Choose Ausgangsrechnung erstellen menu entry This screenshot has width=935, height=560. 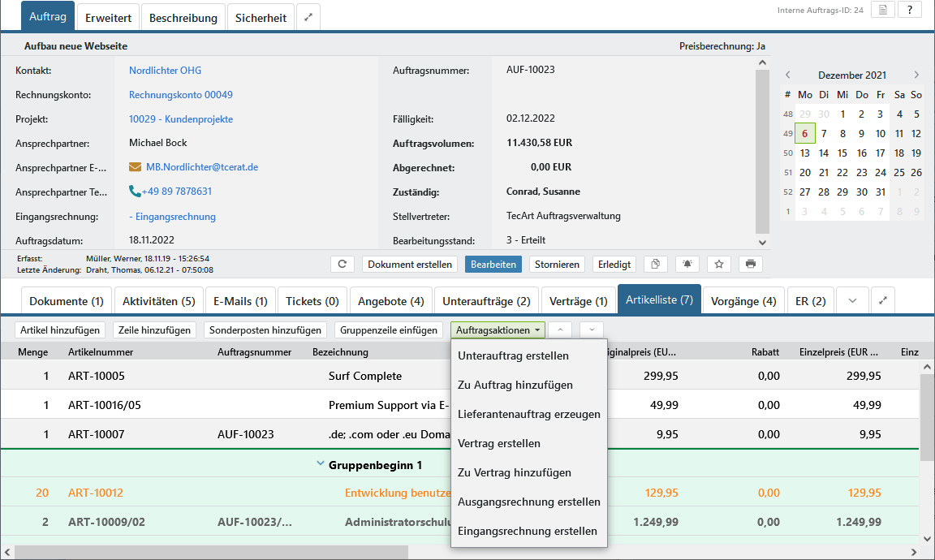pyautogui.click(x=528, y=502)
